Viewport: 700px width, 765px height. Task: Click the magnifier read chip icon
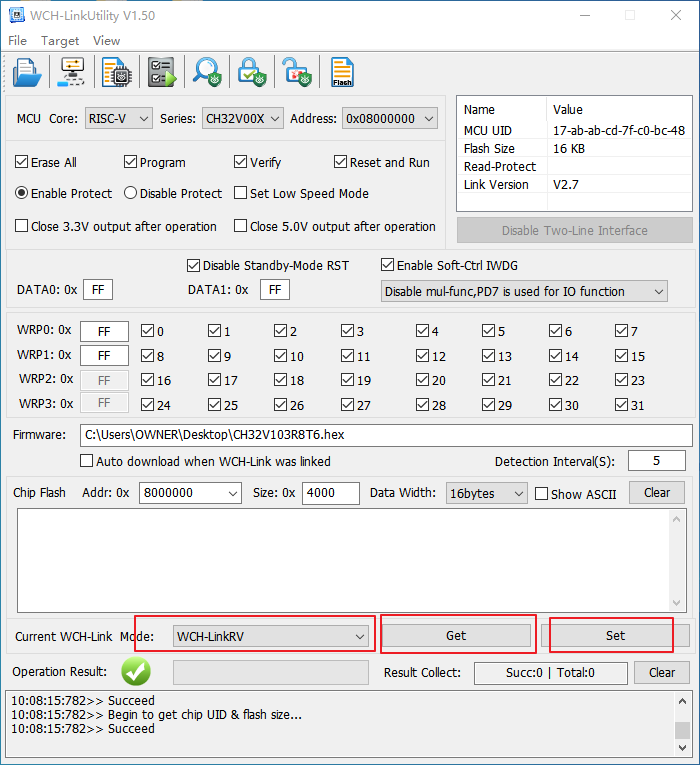coord(207,72)
